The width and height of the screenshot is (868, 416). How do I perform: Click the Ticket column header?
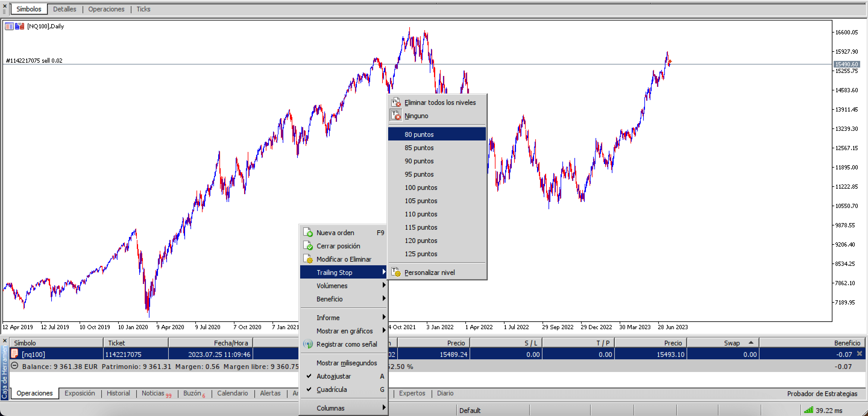click(x=136, y=342)
